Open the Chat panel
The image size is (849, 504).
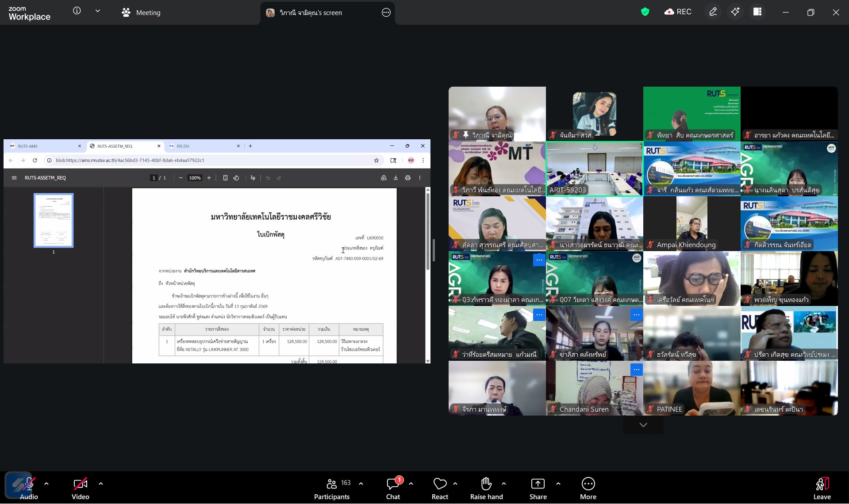pos(392,489)
